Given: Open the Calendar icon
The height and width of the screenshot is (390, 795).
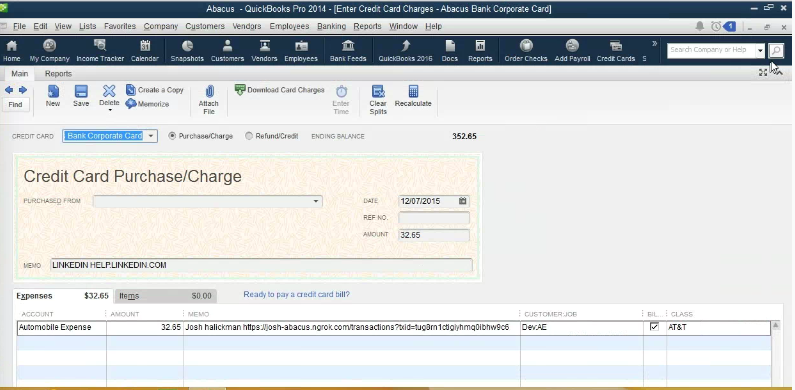Looking at the screenshot, I should [144, 51].
